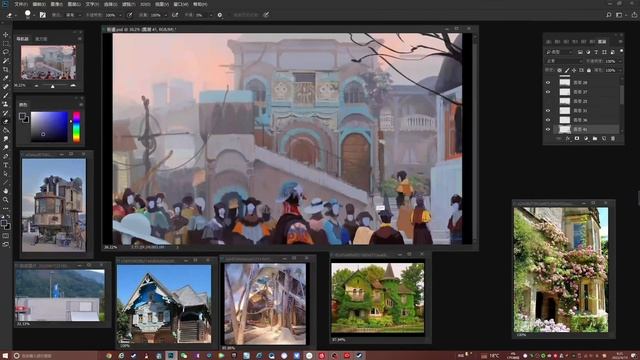Image resolution: width=640 pixels, height=360 pixels.
Task: Create a new layer group folder
Action: coord(595,138)
